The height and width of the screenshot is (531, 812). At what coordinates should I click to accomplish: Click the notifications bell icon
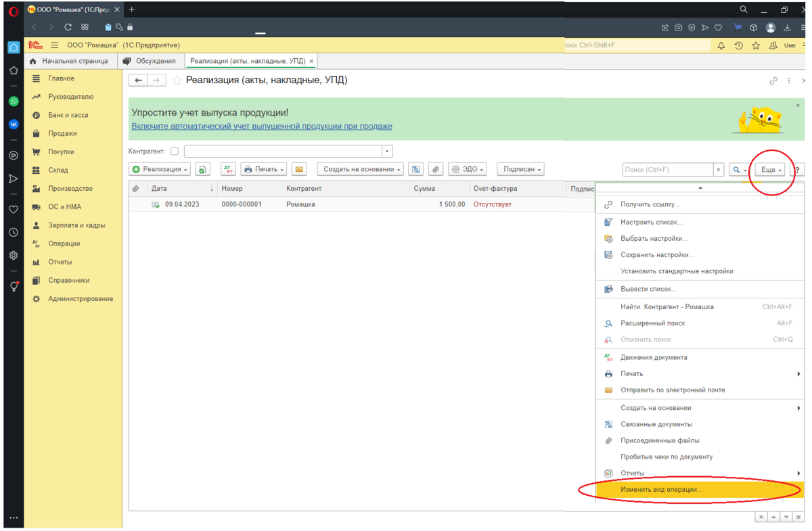721,45
